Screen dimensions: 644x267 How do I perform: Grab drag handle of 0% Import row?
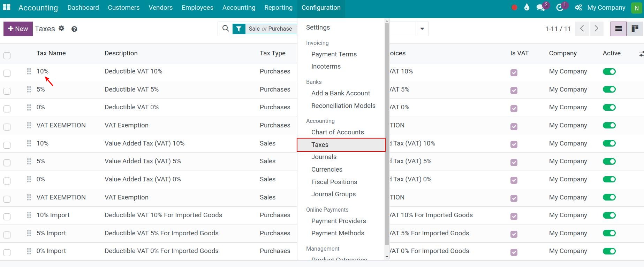click(x=29, y=251)
